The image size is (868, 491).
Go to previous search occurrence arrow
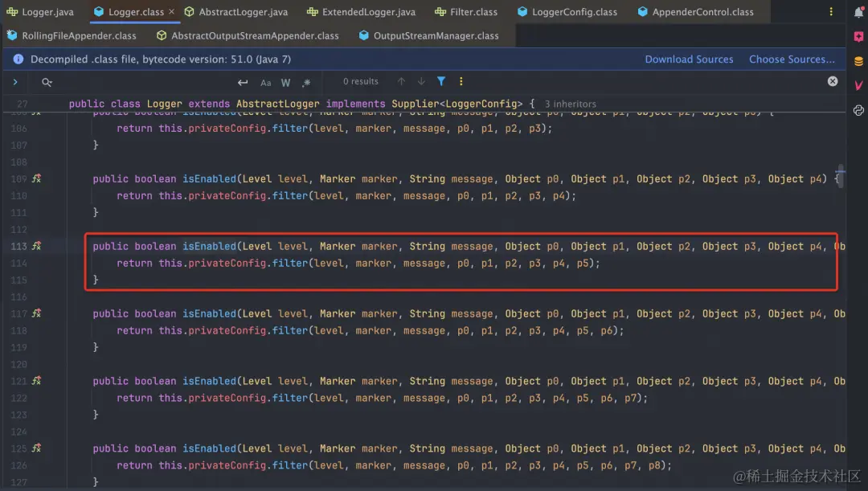[401, 81]
